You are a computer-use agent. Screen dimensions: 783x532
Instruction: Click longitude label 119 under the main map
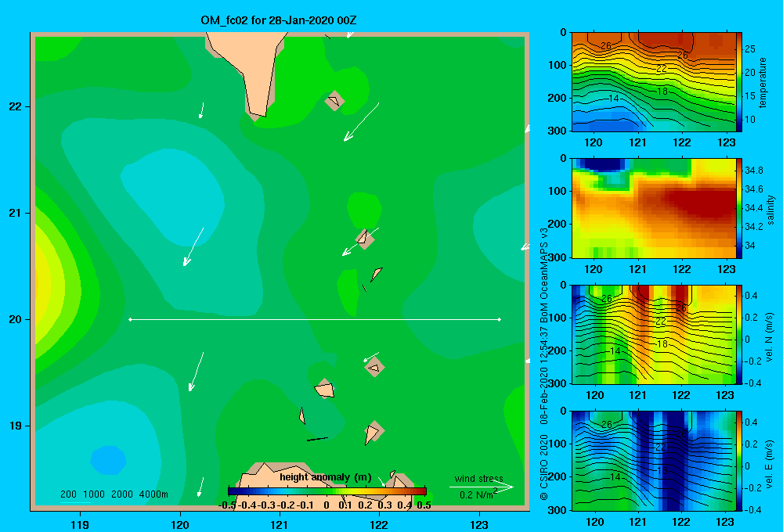tap(80, 524)
